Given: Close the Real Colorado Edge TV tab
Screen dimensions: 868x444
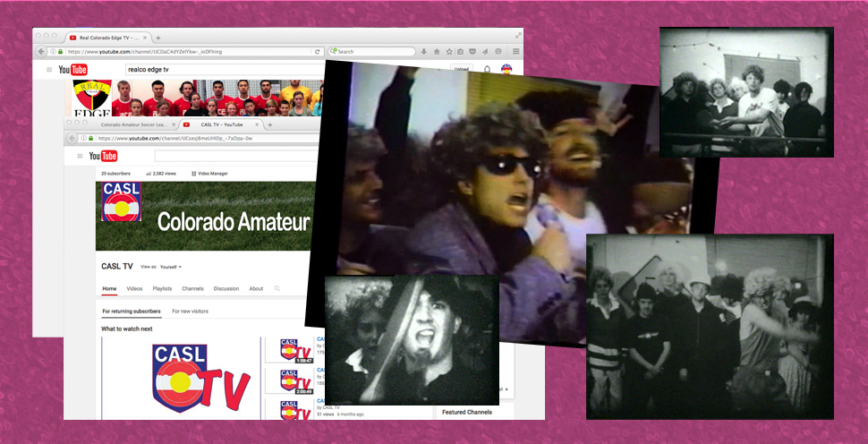Looking at the screenshot, I should 145,38.
